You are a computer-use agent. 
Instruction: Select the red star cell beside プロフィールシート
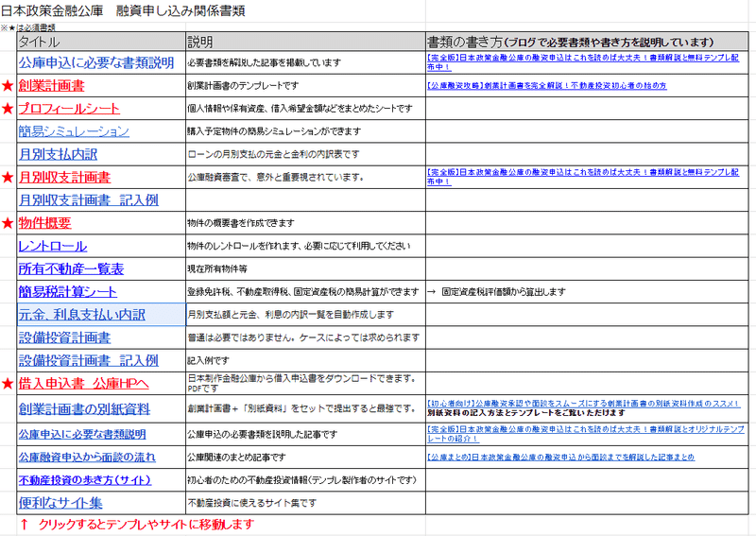[x=8, y=109]
